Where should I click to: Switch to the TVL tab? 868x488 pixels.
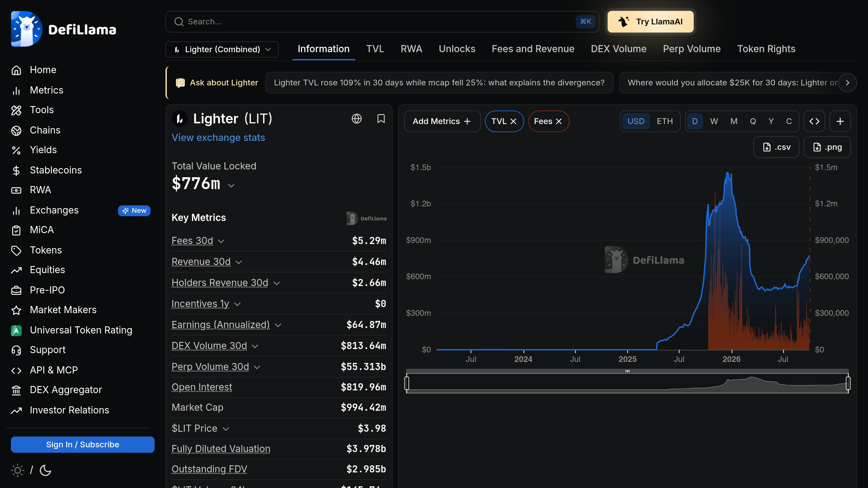[x=375, y=49]
